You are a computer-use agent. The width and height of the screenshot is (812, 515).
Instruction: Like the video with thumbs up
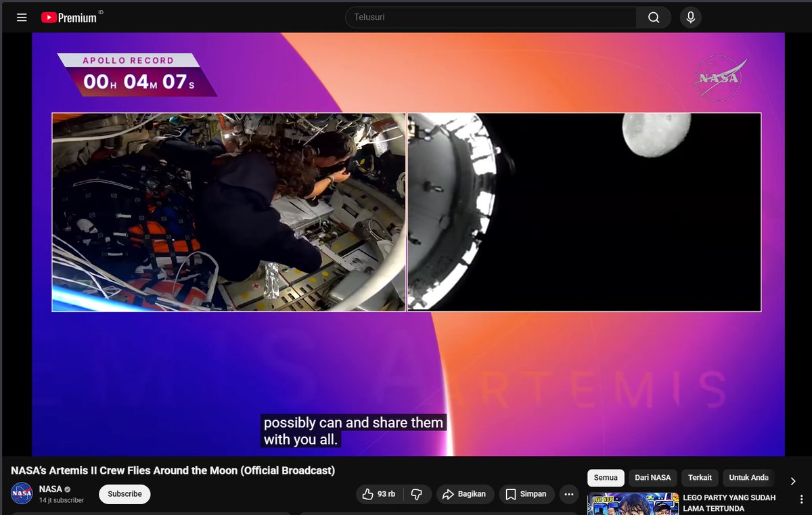(x=378, y=494)
